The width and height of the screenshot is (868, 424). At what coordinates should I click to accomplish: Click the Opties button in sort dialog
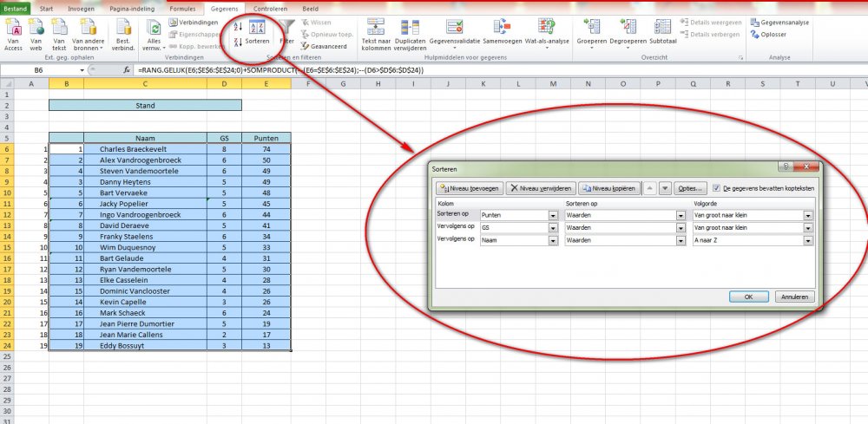691,188
